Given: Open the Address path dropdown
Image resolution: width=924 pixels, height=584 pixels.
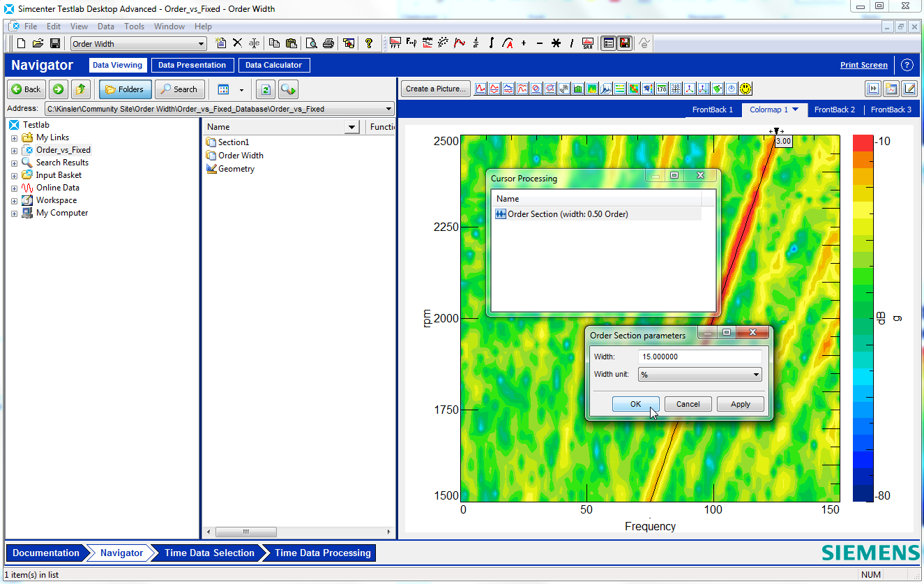Looking at the screenshot, I should tap(389, 109).
